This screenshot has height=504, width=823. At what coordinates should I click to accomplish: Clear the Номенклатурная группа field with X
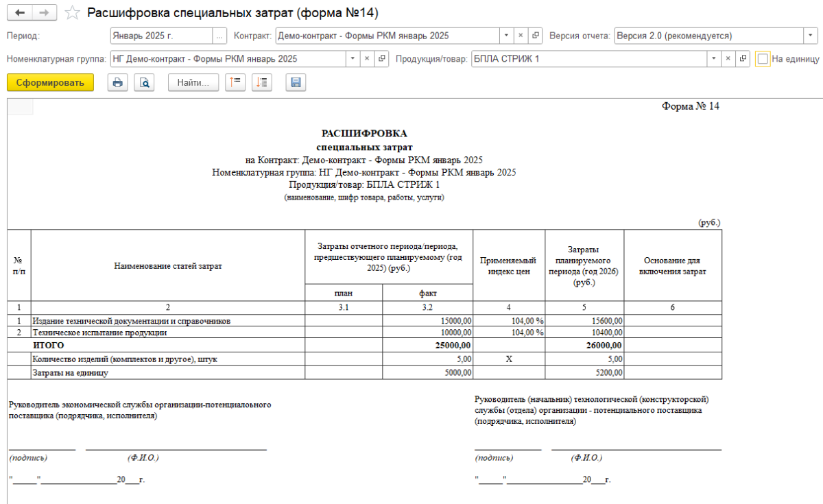pos(367,59)
